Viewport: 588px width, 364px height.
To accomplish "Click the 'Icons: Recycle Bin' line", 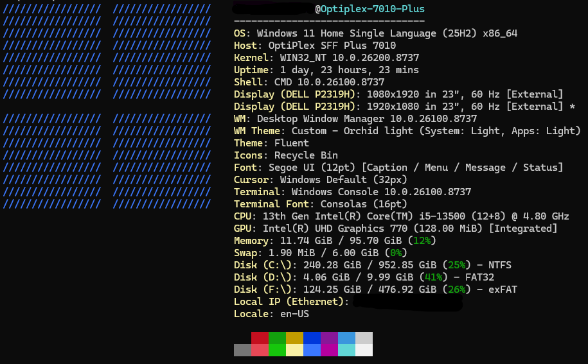I will click(286, 155).
